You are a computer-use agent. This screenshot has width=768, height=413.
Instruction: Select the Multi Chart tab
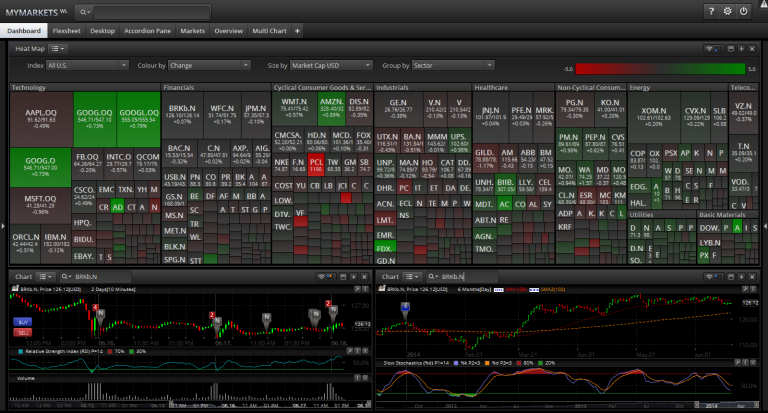pos(269,31)
